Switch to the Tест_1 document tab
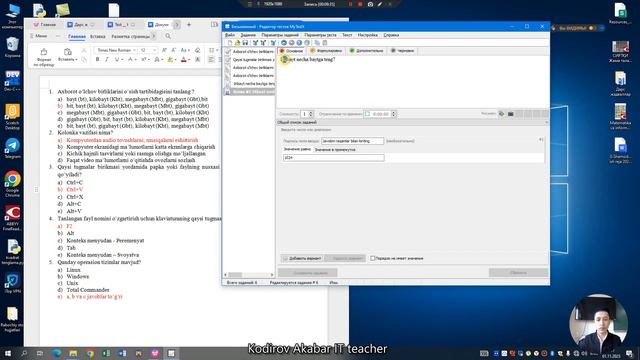The width and height of the screenshot is (640, 360). (x=121, y=25)
